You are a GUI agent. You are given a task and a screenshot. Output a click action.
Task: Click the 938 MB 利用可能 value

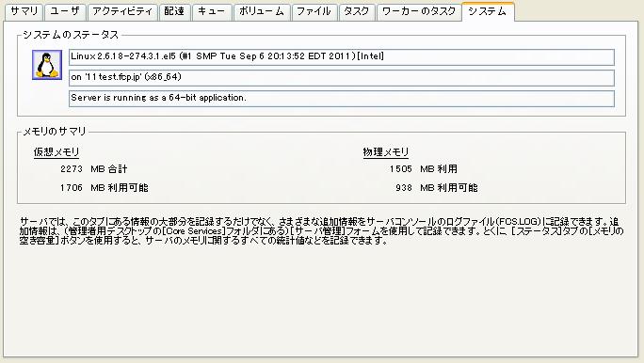coord(437,188)
